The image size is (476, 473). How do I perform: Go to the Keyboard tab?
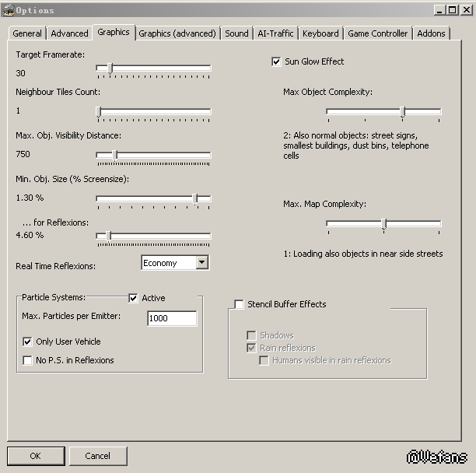[320, 33]
